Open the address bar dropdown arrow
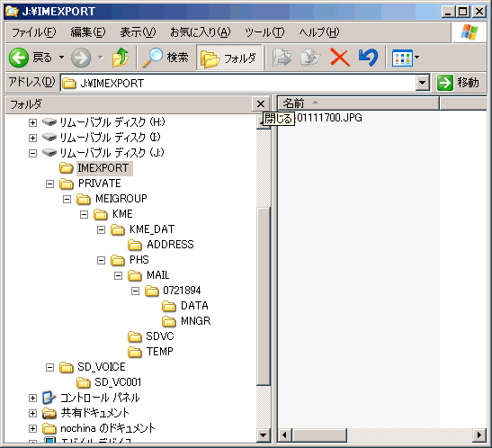The width and height of the screenshot is (492, 448). click(x=423, y=83)
